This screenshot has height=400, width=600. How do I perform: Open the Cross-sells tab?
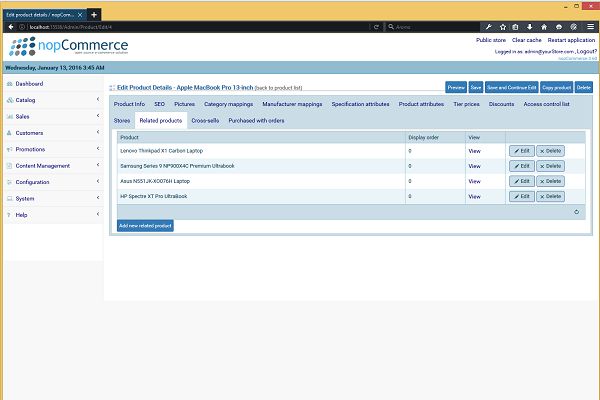click(205, 121)
